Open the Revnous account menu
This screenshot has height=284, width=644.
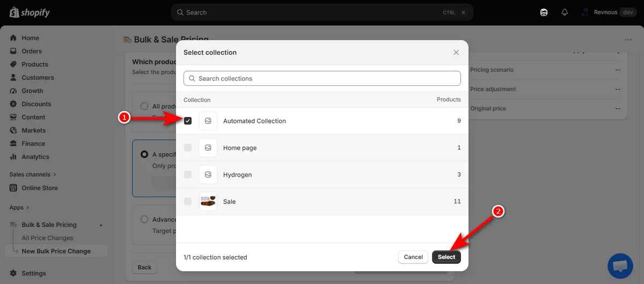[609, 12]
